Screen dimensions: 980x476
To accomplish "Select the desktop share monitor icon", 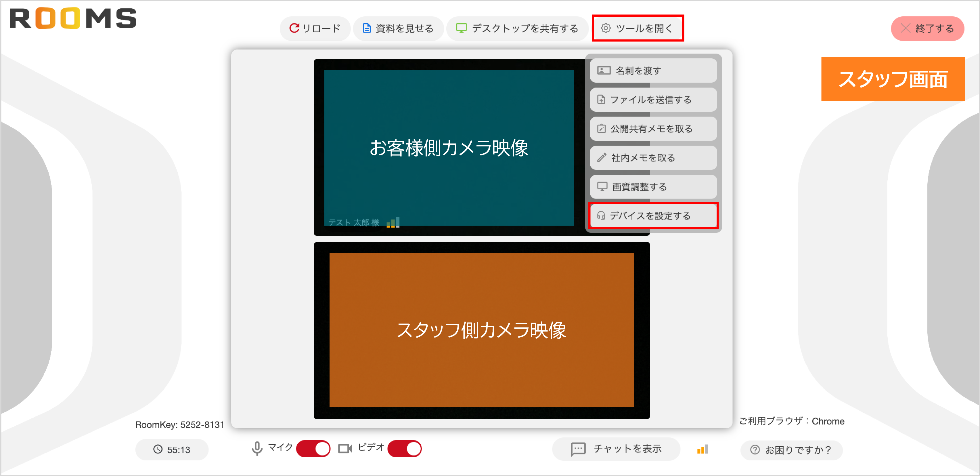I will [462, 28].
